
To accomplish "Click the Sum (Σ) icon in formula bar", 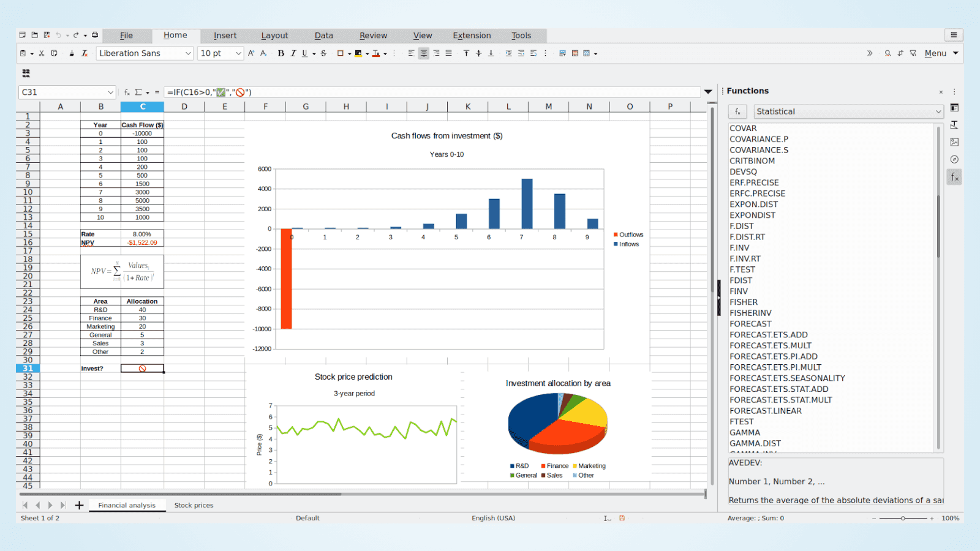I will [x=139, y=92].
